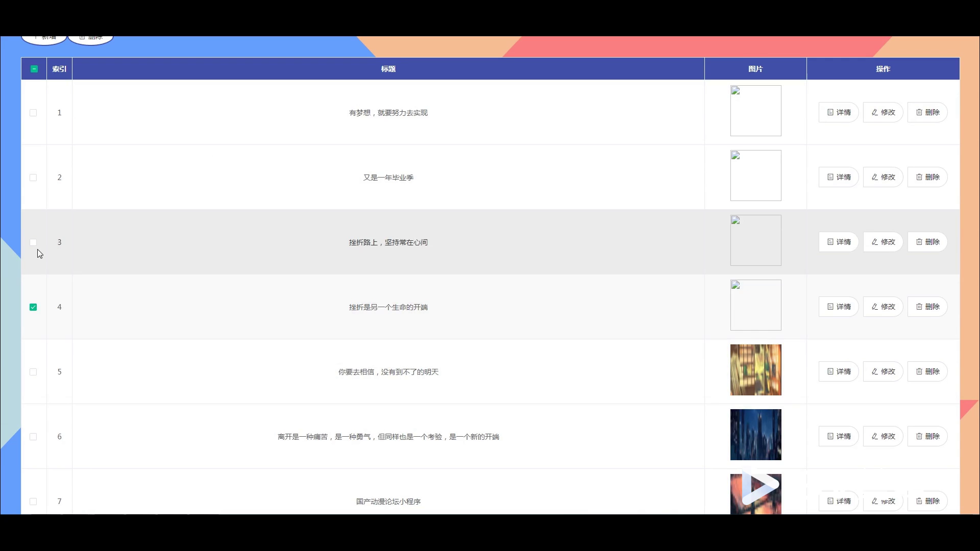Uncheck the selected checkbox on row 4
The width and height of the screenshot is (980, 551).
(33, 307)
